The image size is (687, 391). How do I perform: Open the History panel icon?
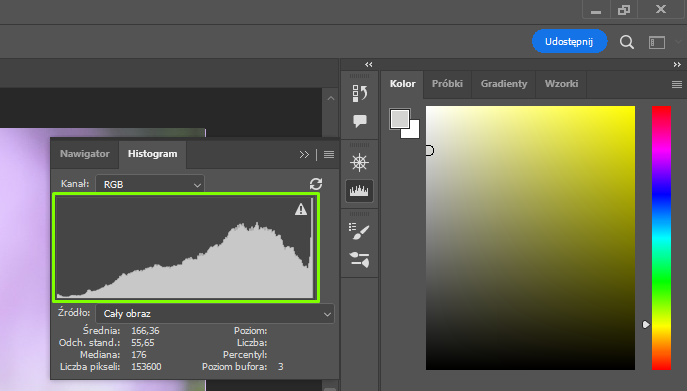[360, 93]
